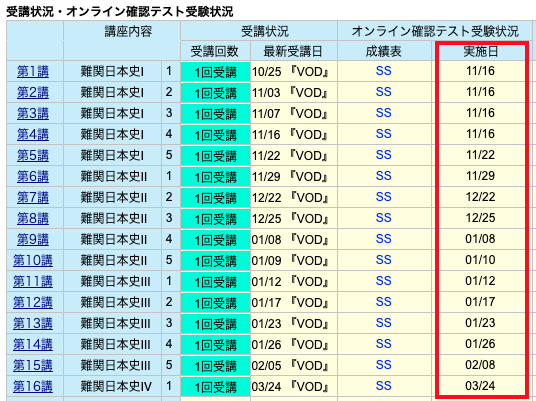The width and height of the screenshot is (536, 401).
Task: Select the 11/03 『VOD』 latest attendance cell
Action: [x=294, y=92]
